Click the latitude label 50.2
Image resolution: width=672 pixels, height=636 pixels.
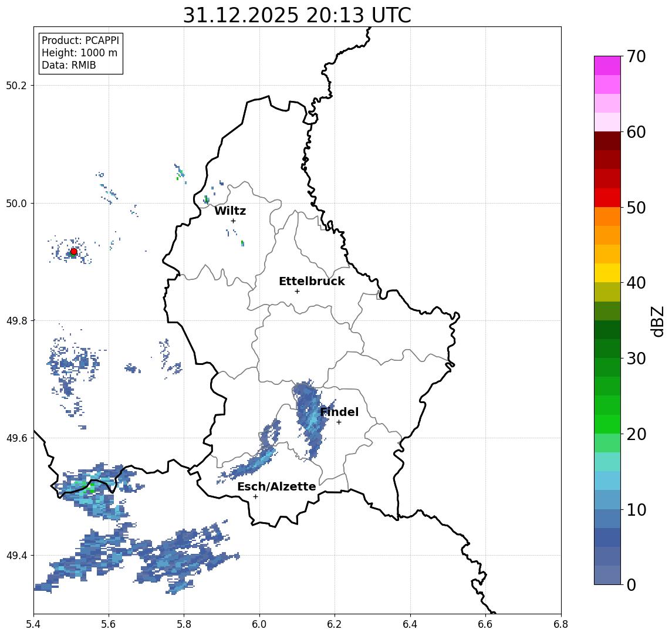(x=16, y=85)
